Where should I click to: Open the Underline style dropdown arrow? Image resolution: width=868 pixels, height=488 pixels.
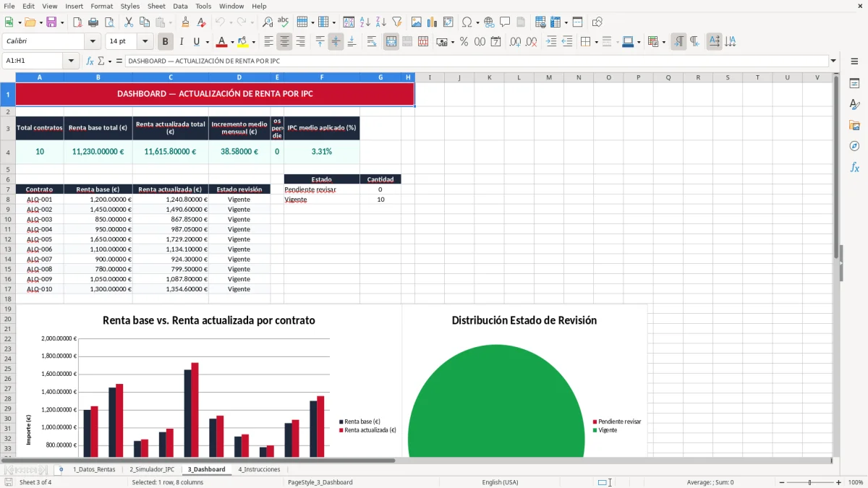tap(206, 42)
